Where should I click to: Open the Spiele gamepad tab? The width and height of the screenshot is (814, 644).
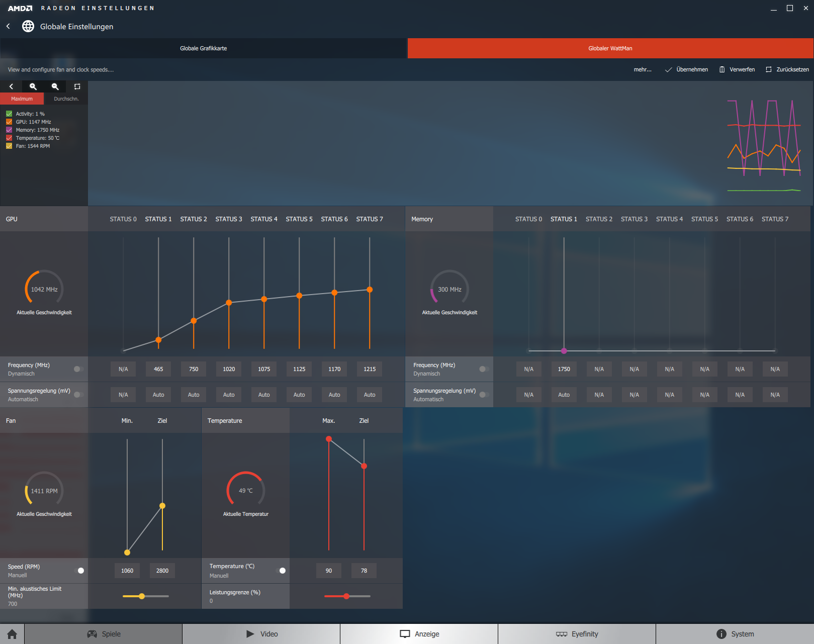(x=104, y=634)
